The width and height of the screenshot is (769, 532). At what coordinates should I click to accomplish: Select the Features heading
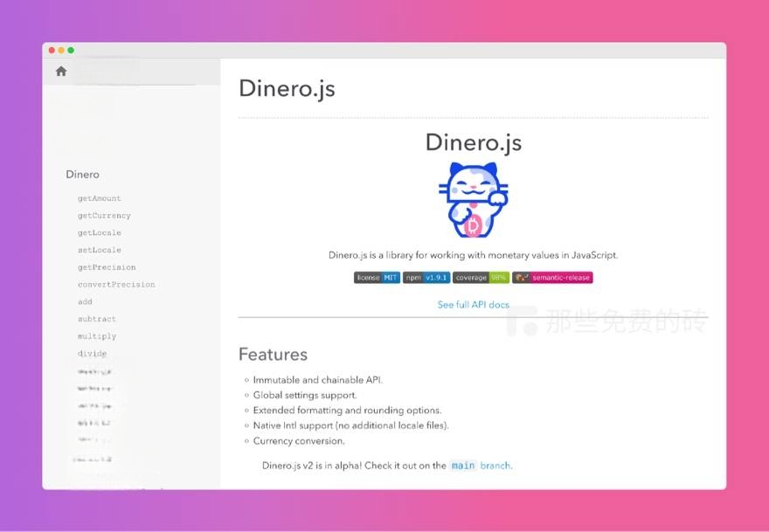[x=274, y=354]
